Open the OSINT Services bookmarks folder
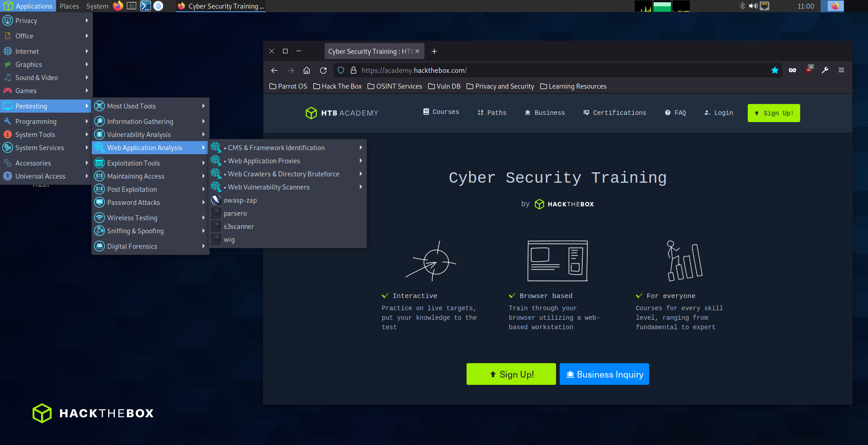The height and width of the screenshot is (445, 868). (395, 86)
